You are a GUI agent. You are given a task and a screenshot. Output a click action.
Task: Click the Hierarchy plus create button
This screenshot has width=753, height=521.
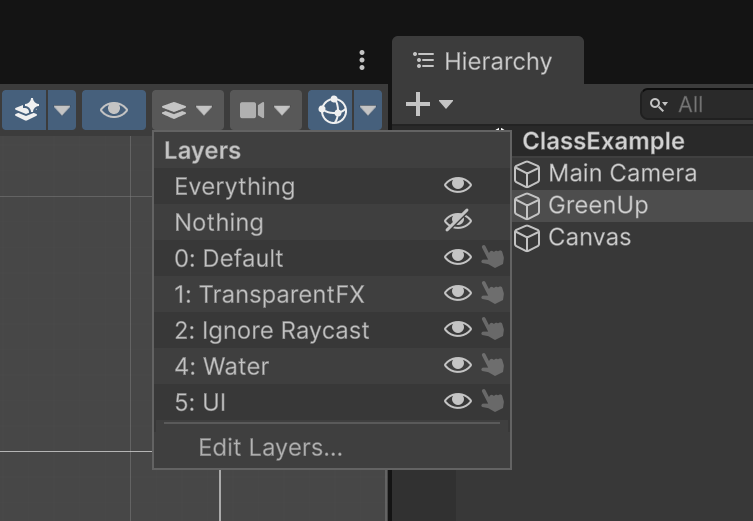pos(417,104)
